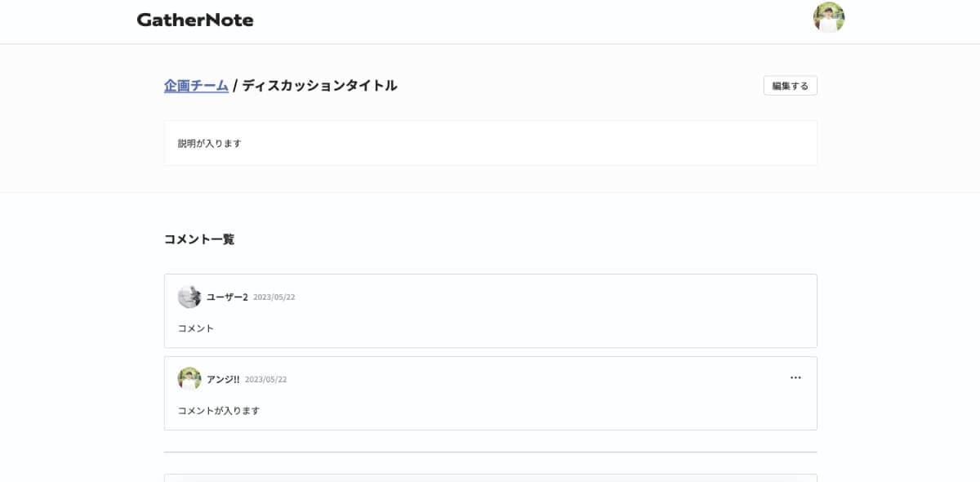This screenshot has width=980, height=482.
Task: Open the profile avatar menu in header
Action: coord(828,17)
